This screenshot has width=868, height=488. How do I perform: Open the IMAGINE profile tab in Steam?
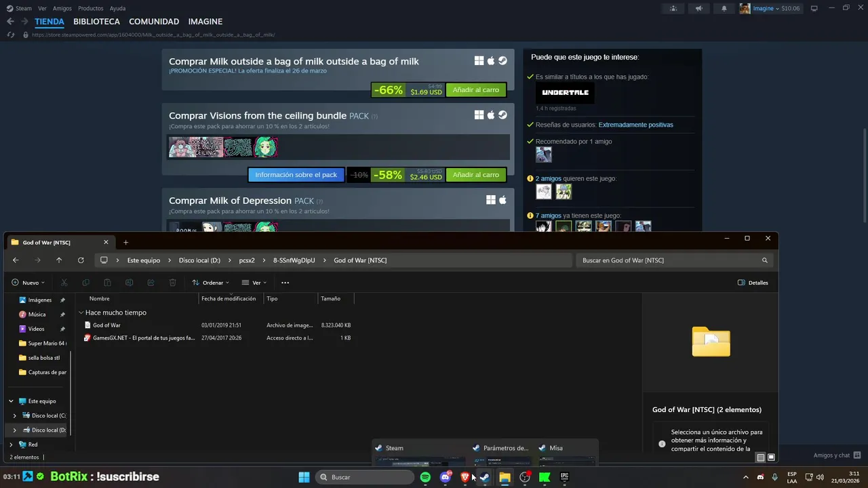point(205,22)
